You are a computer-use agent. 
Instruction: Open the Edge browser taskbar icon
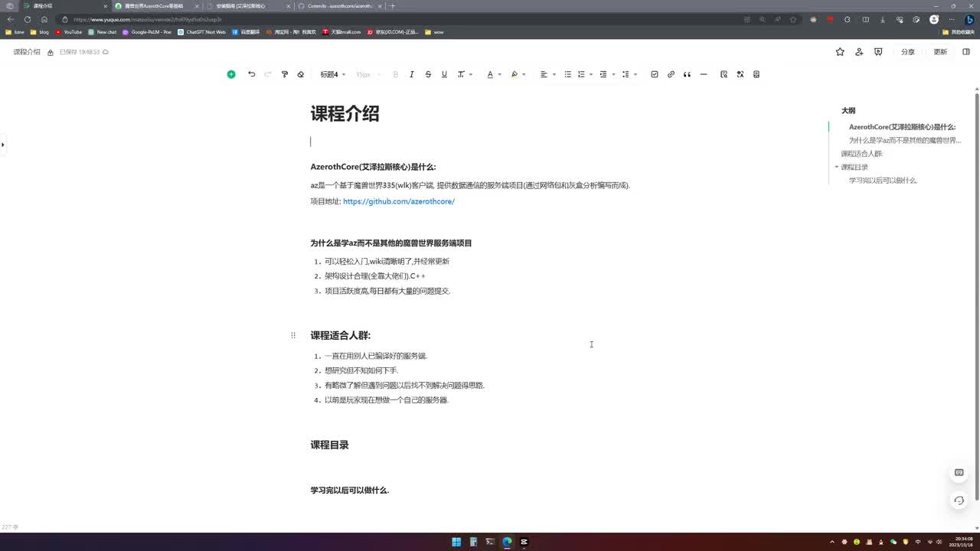[x=507, y=542]
